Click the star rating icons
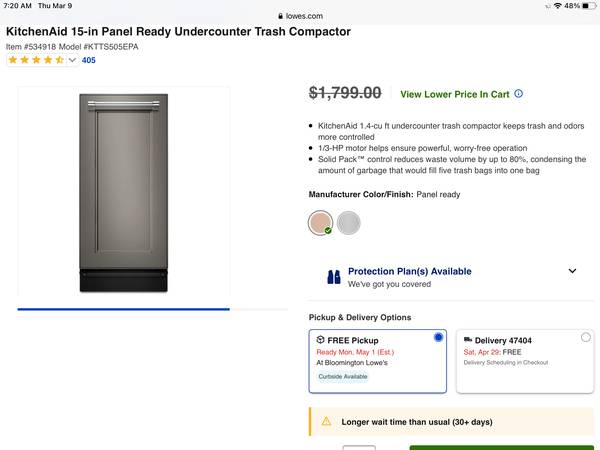 [x=41, y=60]
